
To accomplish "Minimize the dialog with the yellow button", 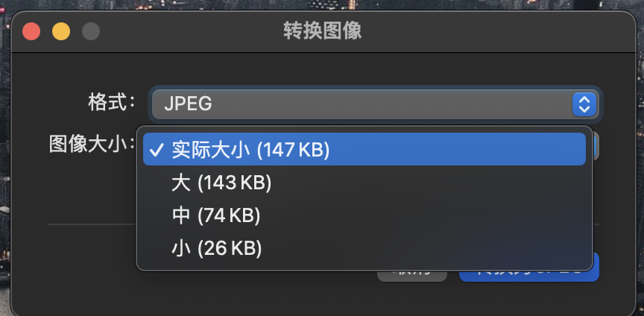I will (x=61, y=31).
